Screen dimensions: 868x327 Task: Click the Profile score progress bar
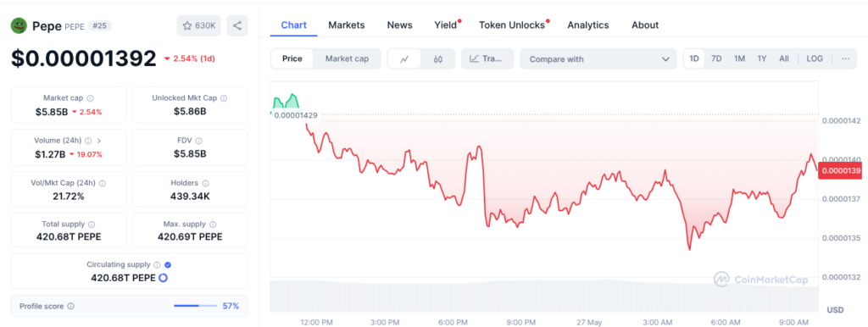[196, 306]
